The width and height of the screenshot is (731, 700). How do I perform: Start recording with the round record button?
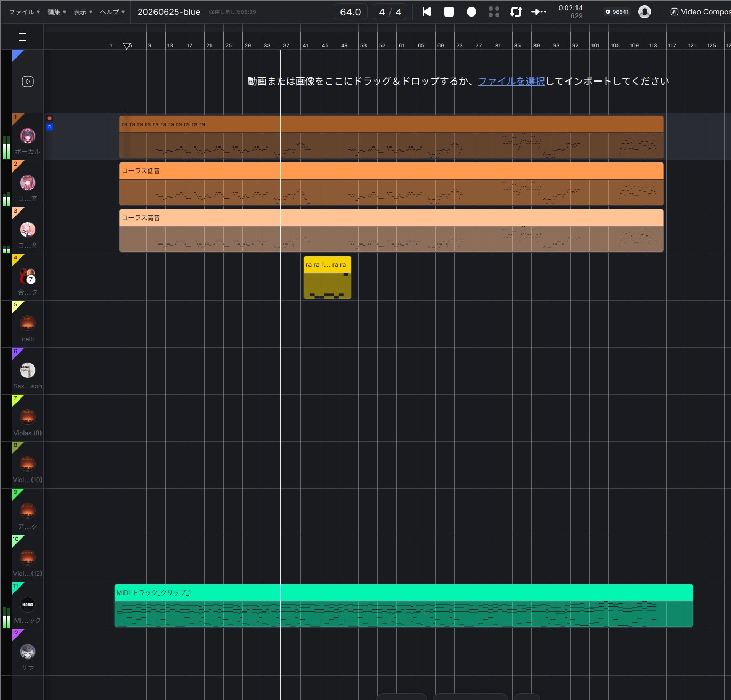pyautogui.click(x=472, y=12)
